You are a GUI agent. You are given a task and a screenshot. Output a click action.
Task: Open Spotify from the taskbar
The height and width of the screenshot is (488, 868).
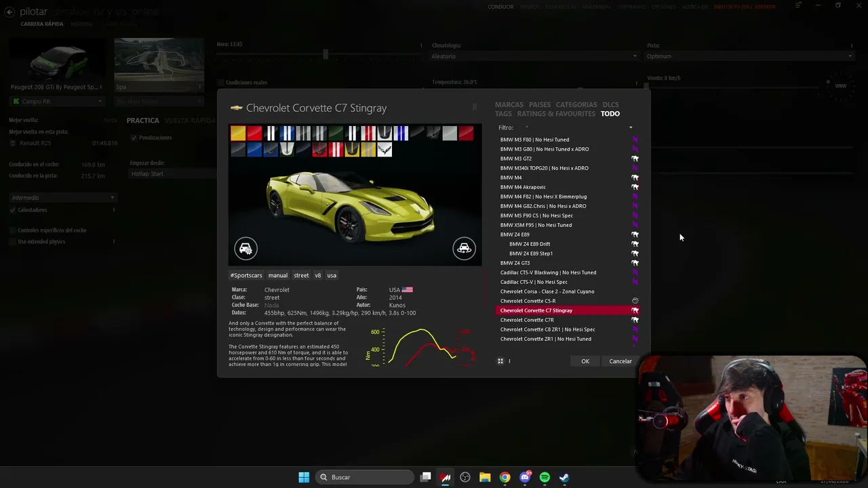[x=545, y=477]
